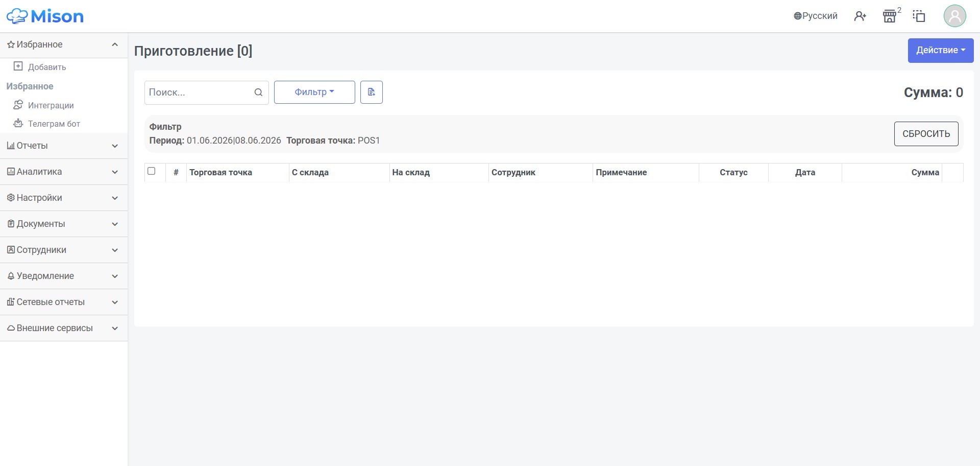Click the gear icon beside Настройки
The width and height of the screenshot is (980, 466).
pyautogui.click(x=11, y=198)
